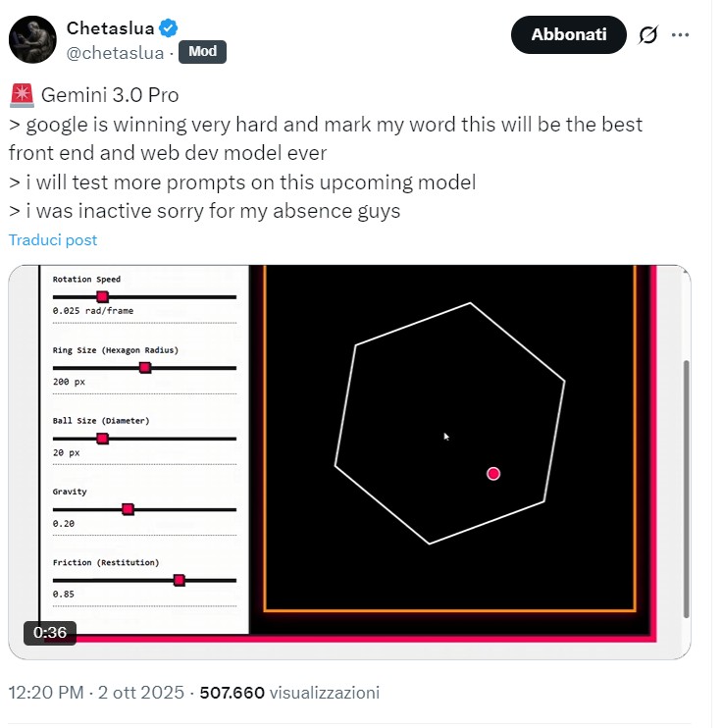This screenshot has height=728, width=723.
Task: Click the 0:36 video duration badge
Action: 50,633
